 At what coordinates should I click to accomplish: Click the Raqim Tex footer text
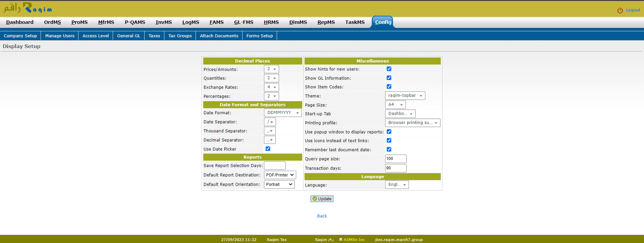pos(277,240)
